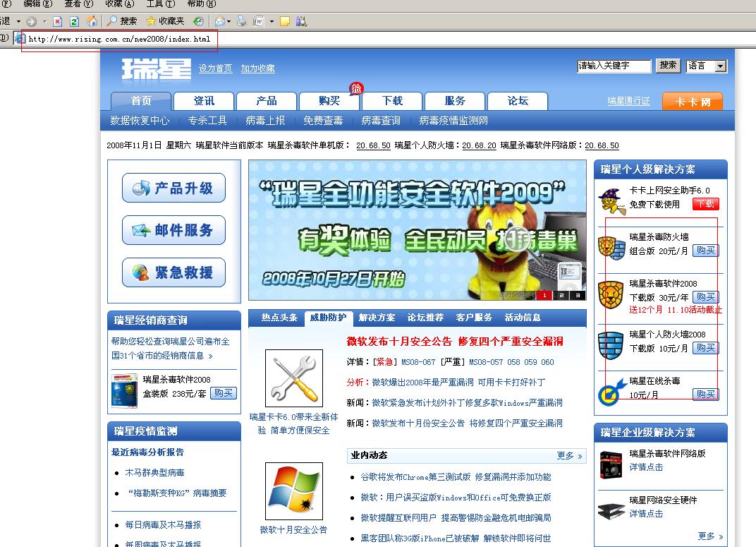
Task: Open the Research toolbar icon
Action: (301, 21)
